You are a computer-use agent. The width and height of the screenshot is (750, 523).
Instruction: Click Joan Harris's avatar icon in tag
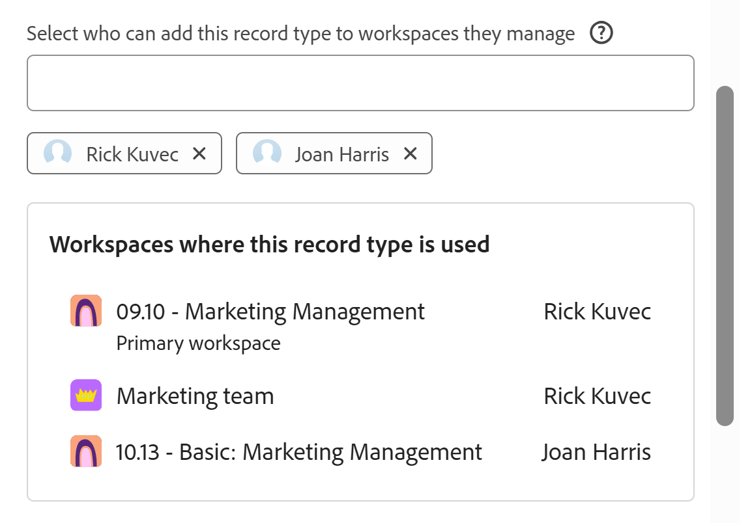(x=267, y=154)
